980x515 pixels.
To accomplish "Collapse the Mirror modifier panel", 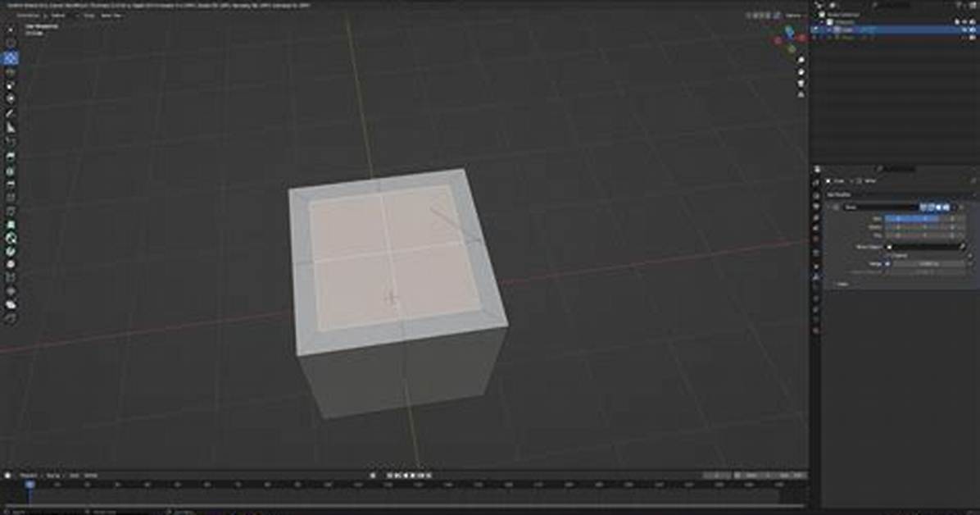I will pos(829,207).
